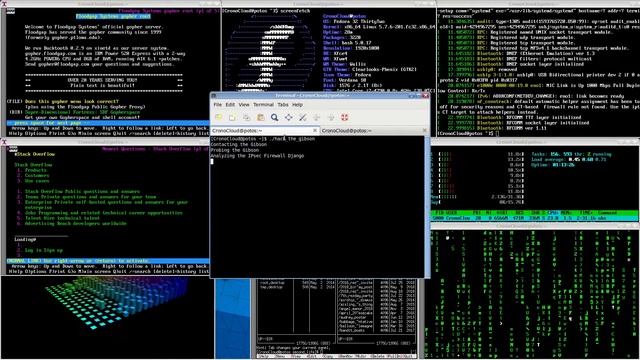Close the second CronoCloud@potos tab
Viewport: 640px width, 360px height.
[x=424, y=131]
